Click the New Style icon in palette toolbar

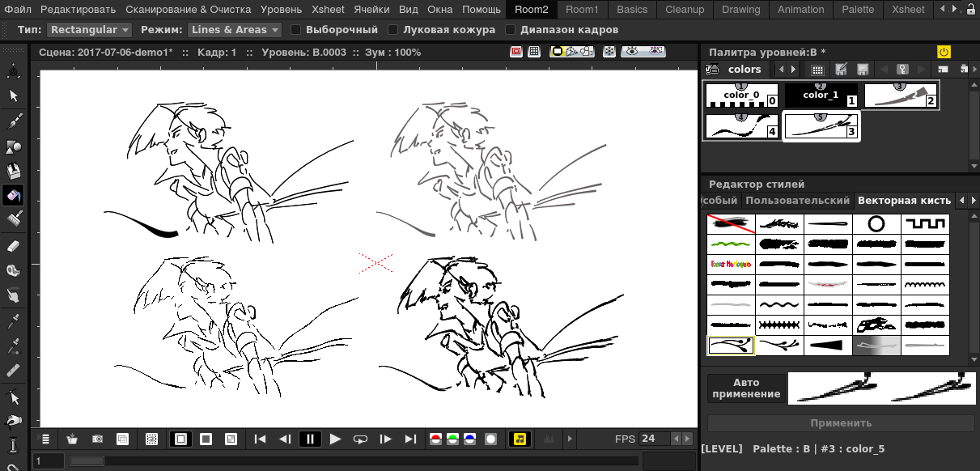coord(942,70)
